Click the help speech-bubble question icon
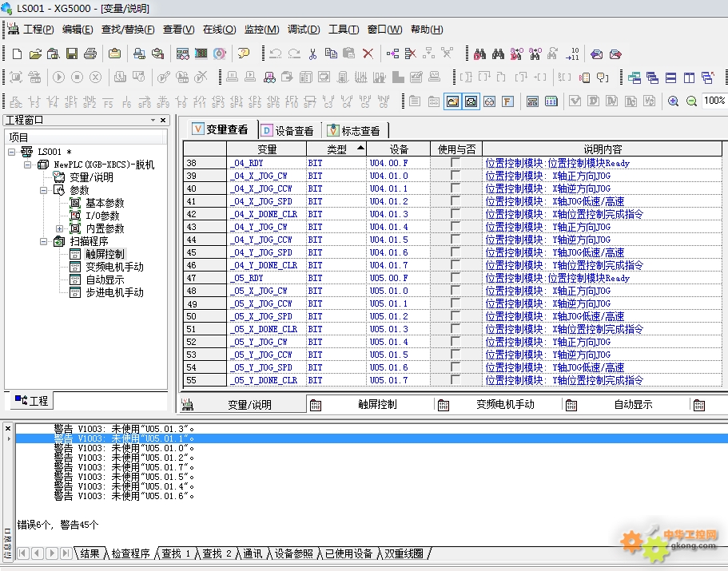Screen dimensions: 728x571 [x=243, y=54]
